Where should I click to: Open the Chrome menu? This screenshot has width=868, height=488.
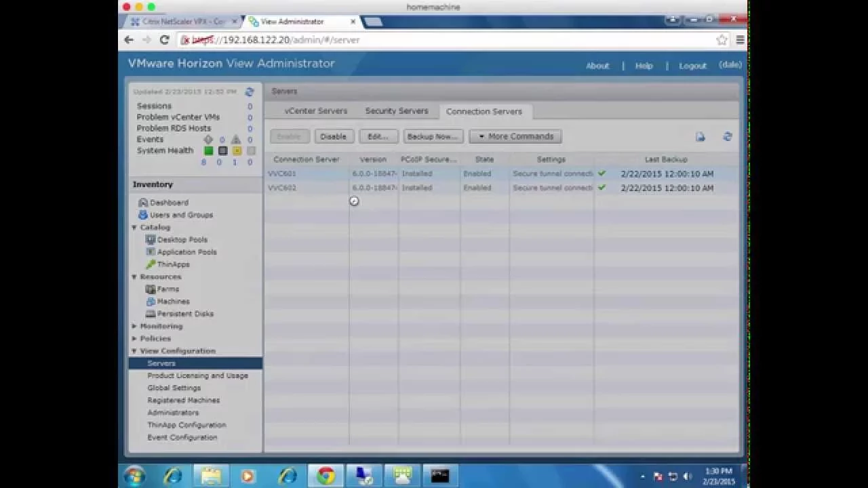(x=740, y=40)
